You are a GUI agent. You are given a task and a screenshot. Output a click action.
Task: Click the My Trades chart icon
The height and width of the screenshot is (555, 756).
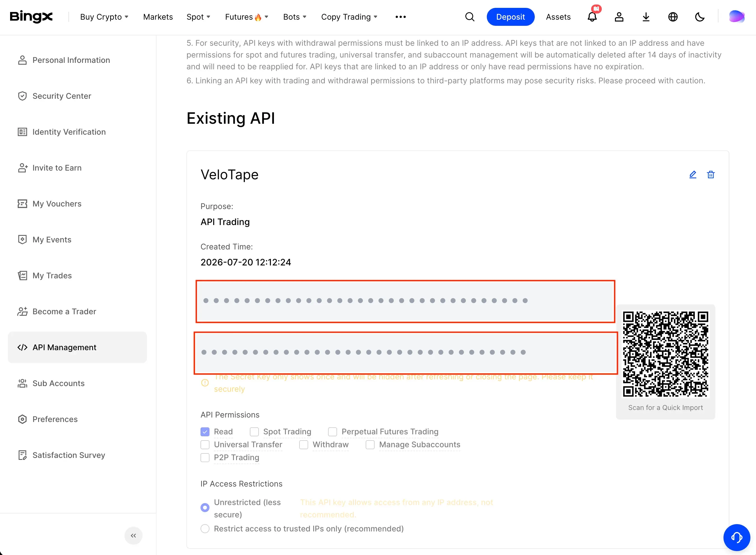[x=22, y=276]
